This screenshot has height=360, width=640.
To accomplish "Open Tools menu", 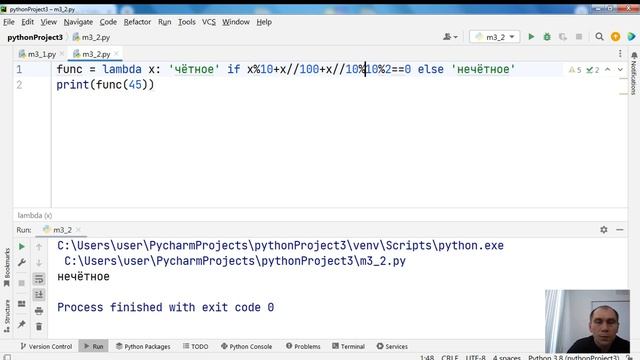I will 187,22.
